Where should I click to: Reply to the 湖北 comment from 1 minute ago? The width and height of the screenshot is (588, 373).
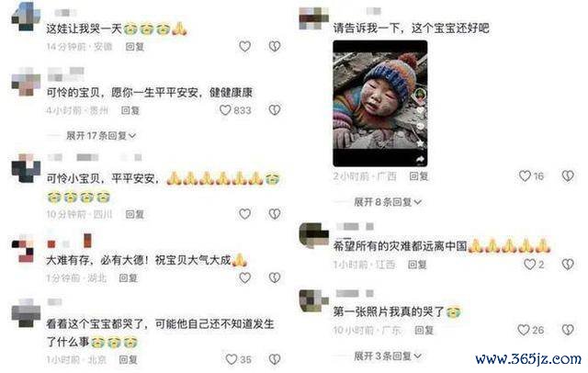pyautogui.click(x=129, y=277)
